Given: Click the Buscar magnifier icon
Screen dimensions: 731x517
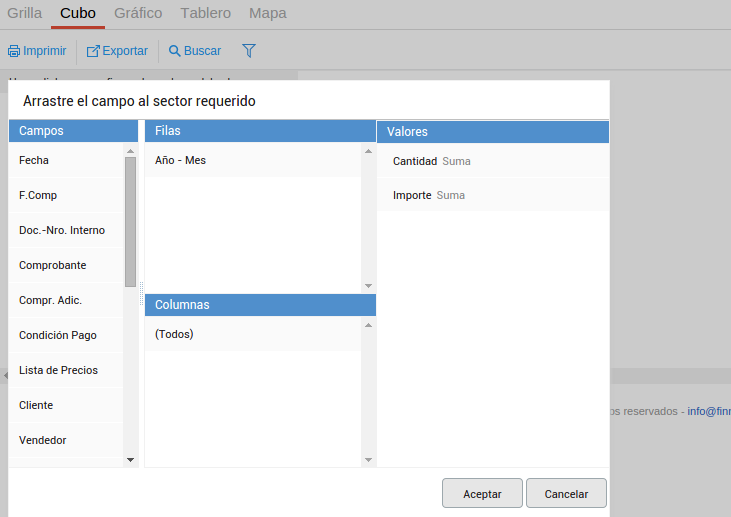Looking at the screenshot, I should click(x=175, y=51).
